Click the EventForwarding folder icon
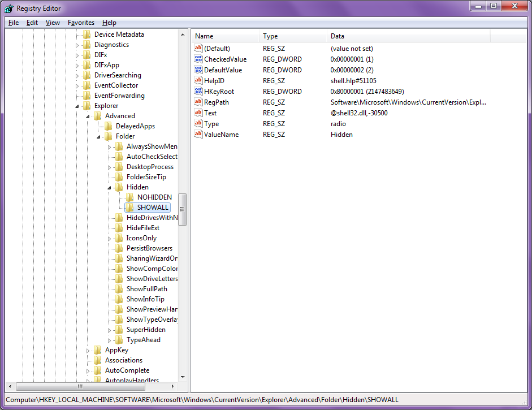This screenshot has height=410, width=532. (x=87, y=96)
